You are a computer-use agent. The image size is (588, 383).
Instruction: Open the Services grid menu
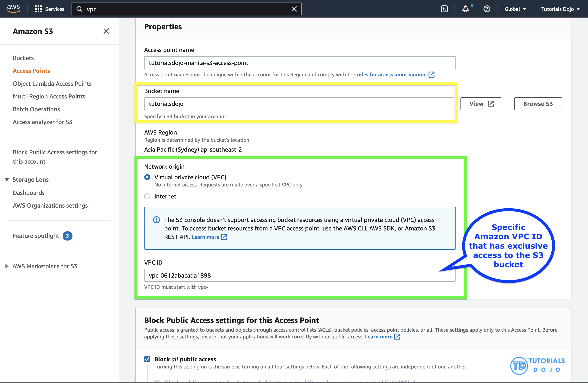(x=38, y=9)
